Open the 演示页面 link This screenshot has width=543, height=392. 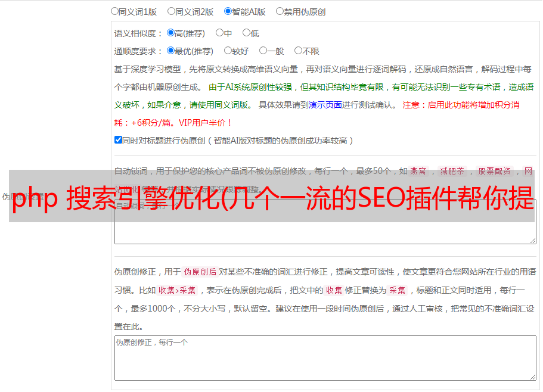point(325,105)
